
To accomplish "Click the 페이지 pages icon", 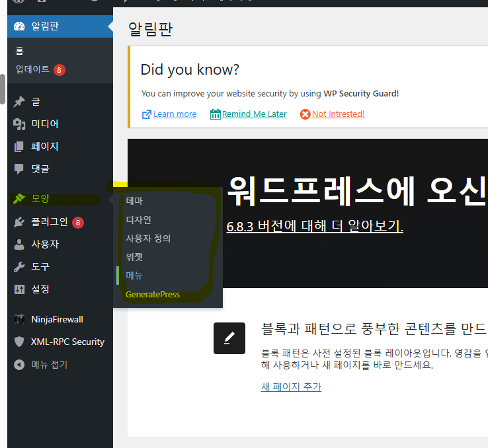I will [19, 147].
